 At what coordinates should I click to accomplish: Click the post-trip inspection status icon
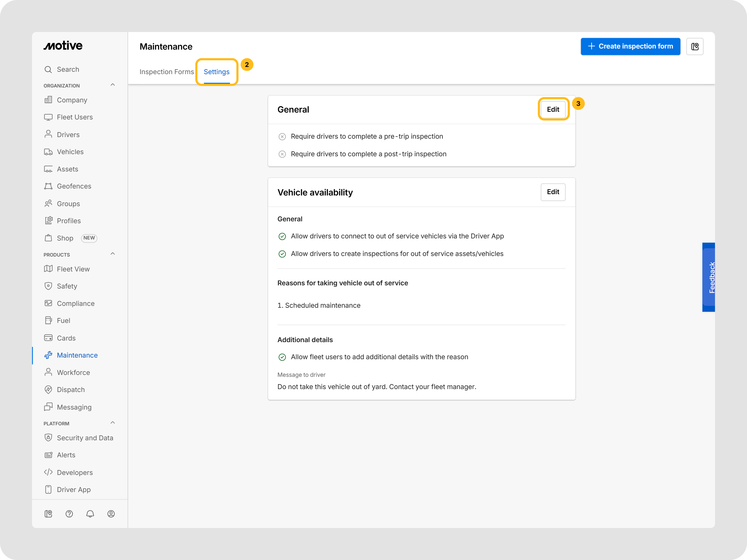[282, 154]
